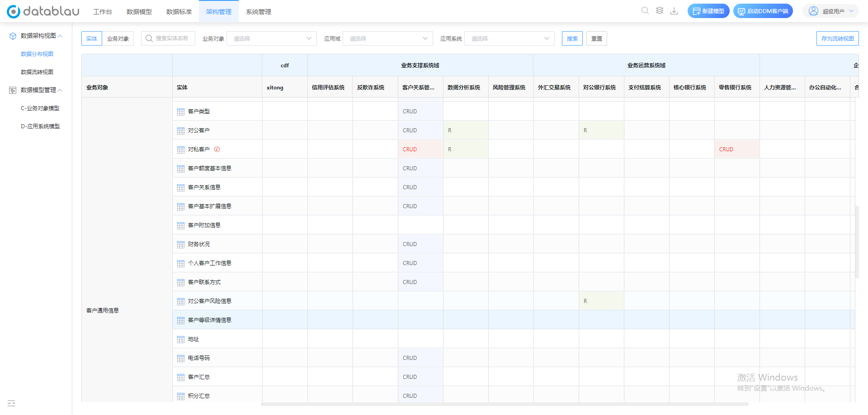Click R cell for 对公客户风险信息 under 对公银行系统

point(601,301)
